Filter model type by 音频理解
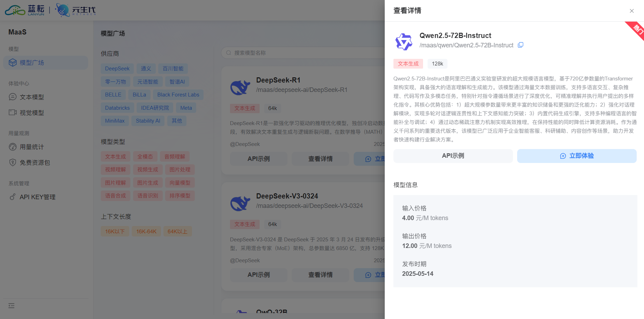The image size is (644, 319). (x=175, y=157)
